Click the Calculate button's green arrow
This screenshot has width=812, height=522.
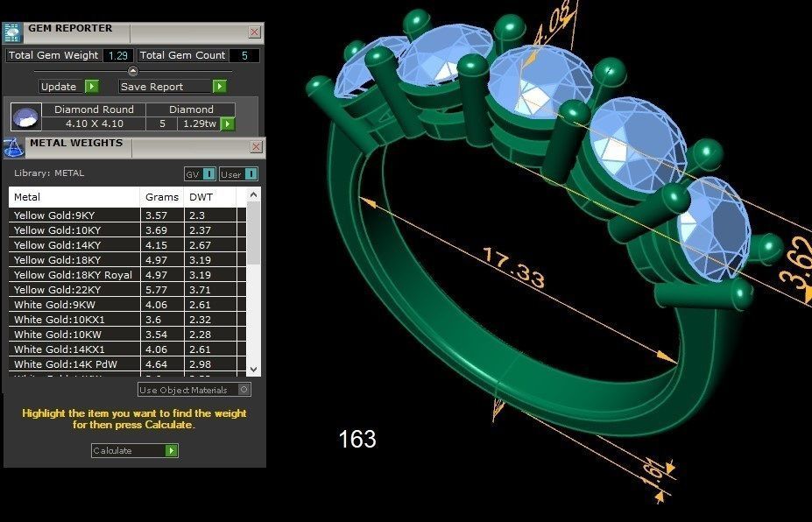point(172,450)
